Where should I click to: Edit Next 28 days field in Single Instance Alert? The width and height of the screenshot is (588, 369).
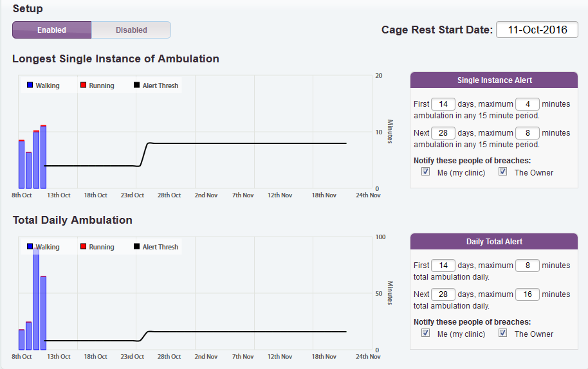tap(443, 133)
